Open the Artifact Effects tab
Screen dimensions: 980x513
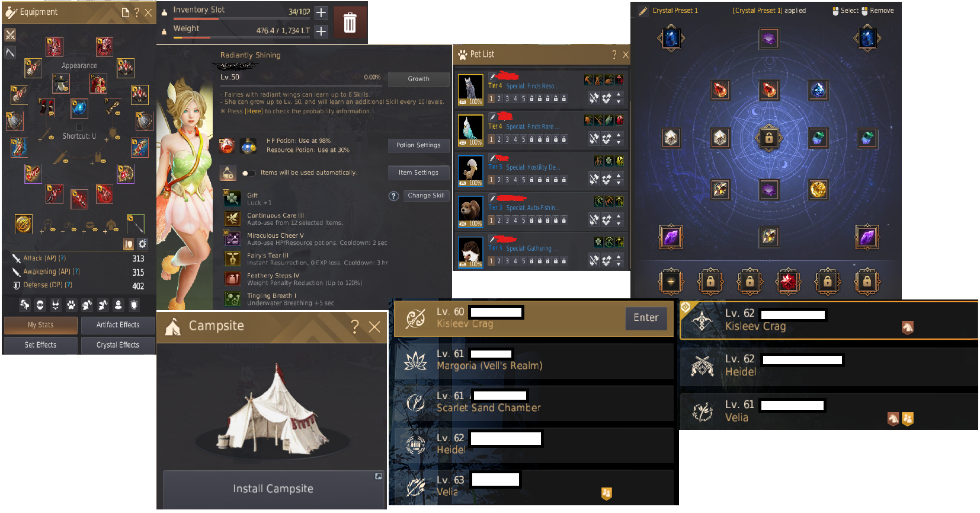[118, 325]
